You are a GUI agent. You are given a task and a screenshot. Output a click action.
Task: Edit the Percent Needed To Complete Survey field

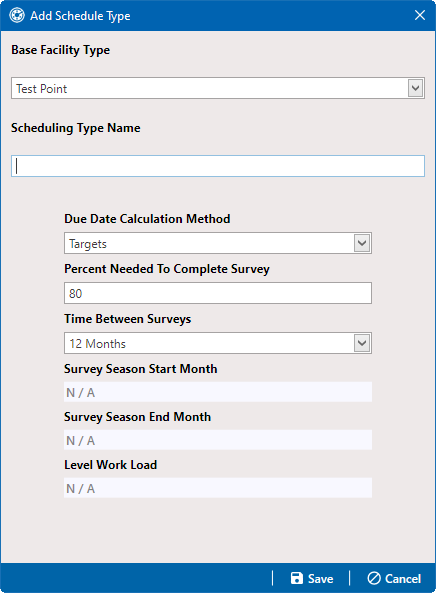[218, 293]
